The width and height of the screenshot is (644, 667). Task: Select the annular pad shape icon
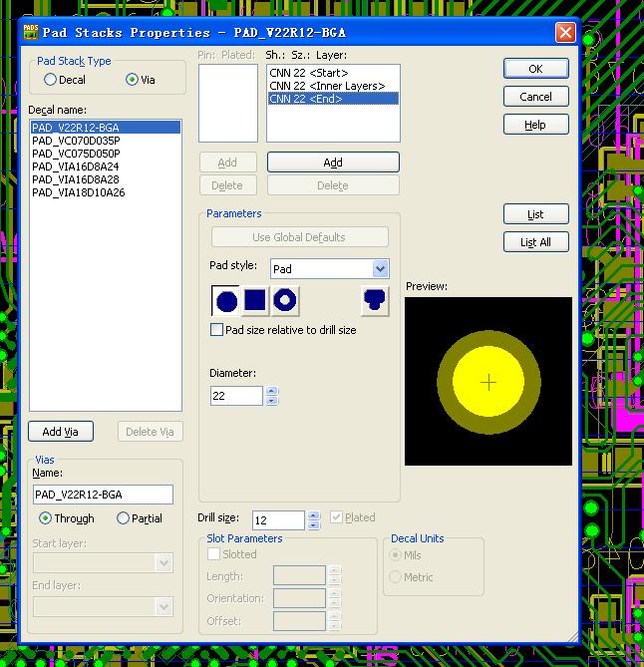click(x=285, y=301)
